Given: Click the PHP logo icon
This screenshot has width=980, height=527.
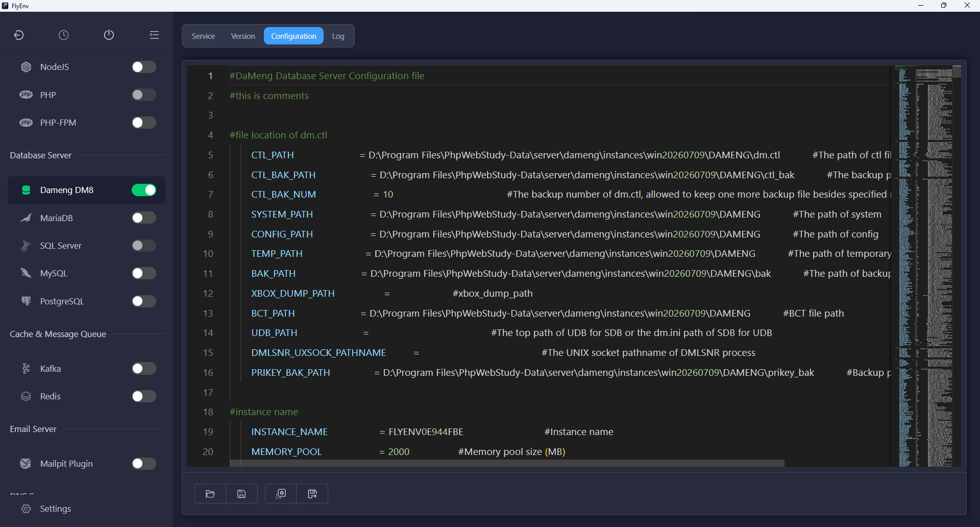Looking at the screenshot, I should [26, 94].
